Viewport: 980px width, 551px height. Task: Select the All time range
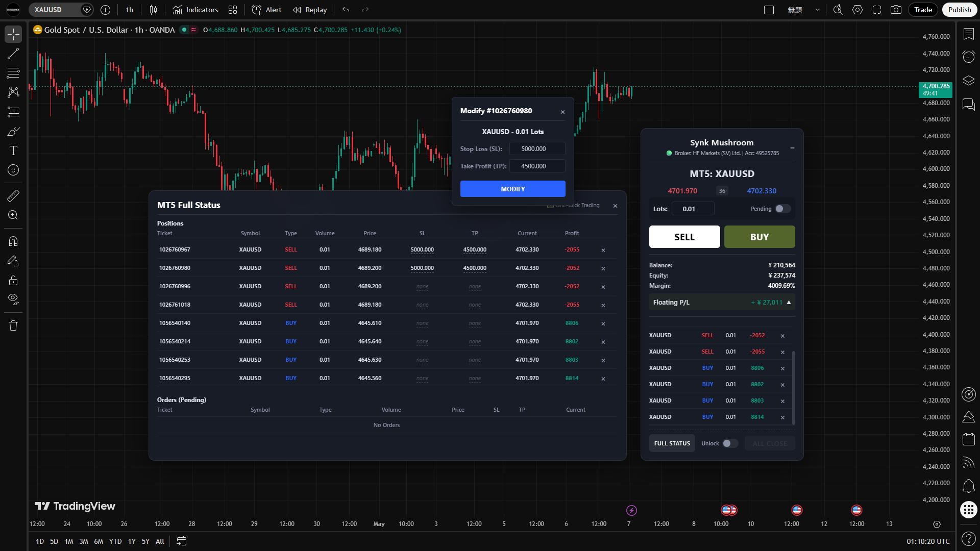(160, 541)
